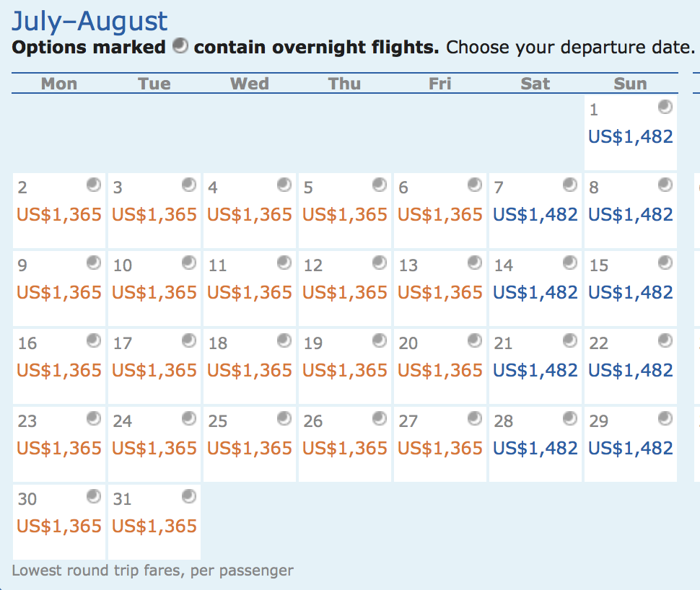The width and height of the screenshot is (700, 590).
Task: Click the overnight flight icon on July 31
Action: [x=190, y=496]
